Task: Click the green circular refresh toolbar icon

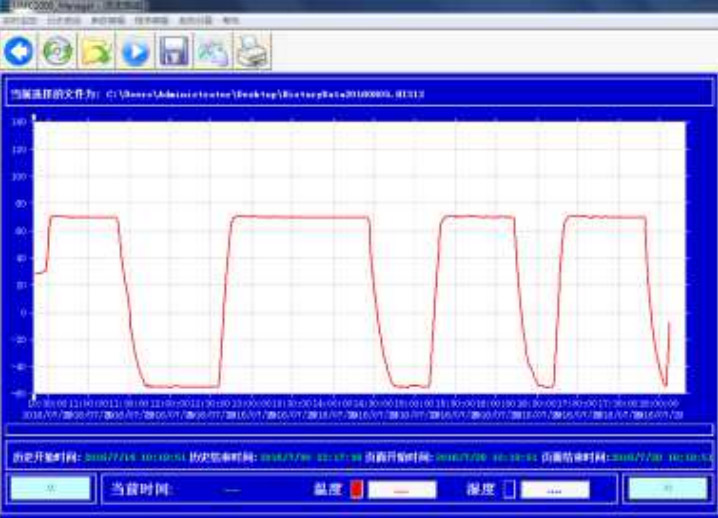Action: click(58, 49)
